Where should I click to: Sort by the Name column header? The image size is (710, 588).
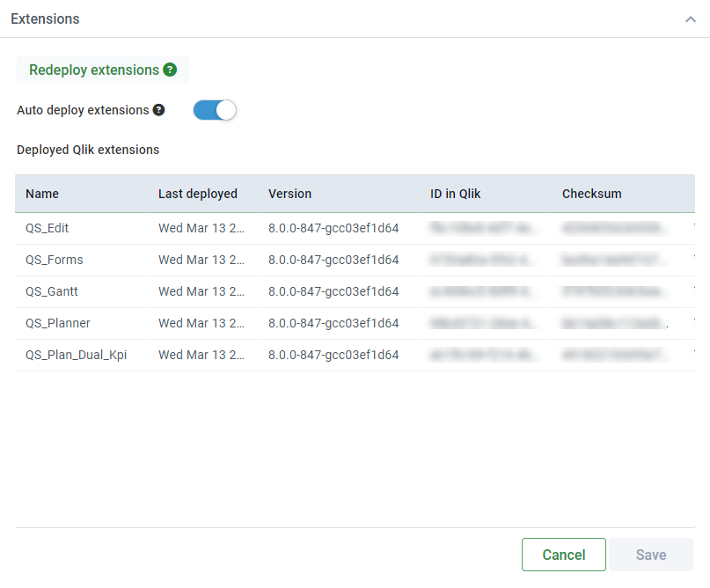(x=42, y=194)
